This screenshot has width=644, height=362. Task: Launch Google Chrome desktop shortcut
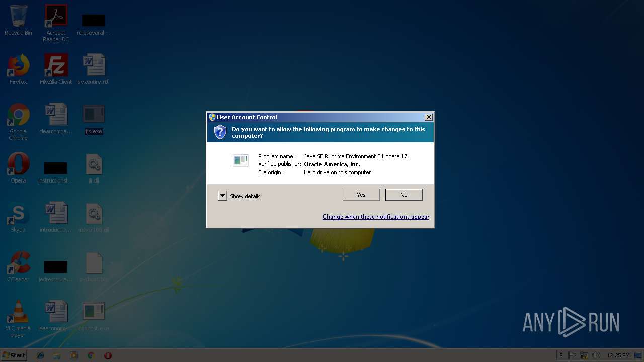point(18,122)
